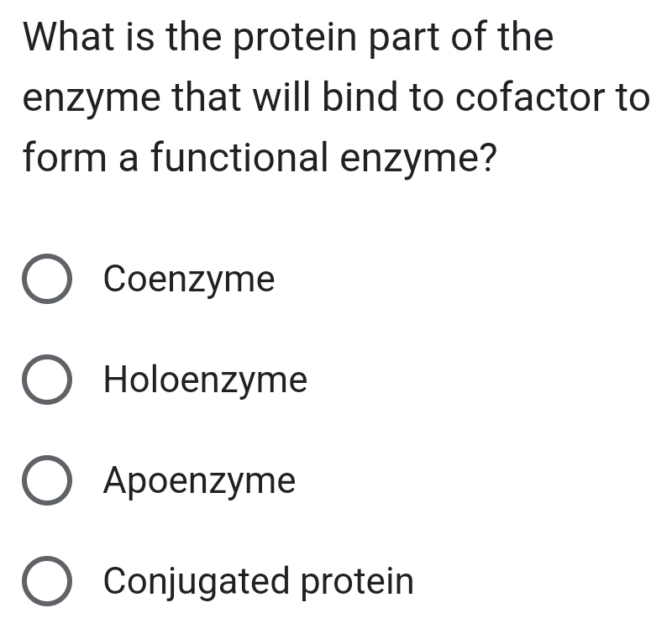Click the circle next to Holoenzyme

coord(46,380)
